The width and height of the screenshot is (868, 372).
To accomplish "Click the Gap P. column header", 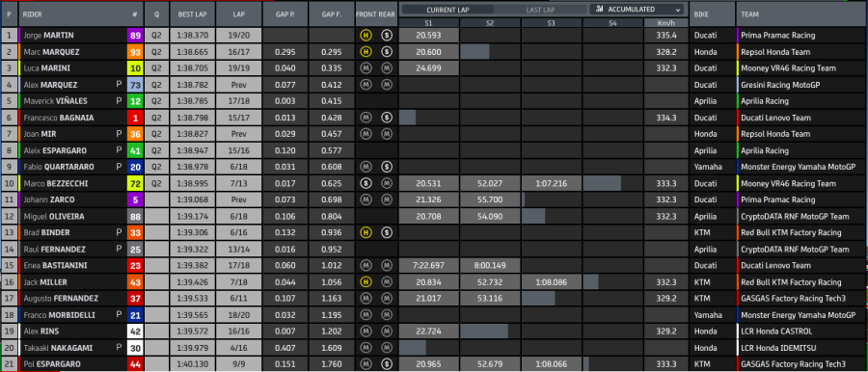I will point(285,13).
